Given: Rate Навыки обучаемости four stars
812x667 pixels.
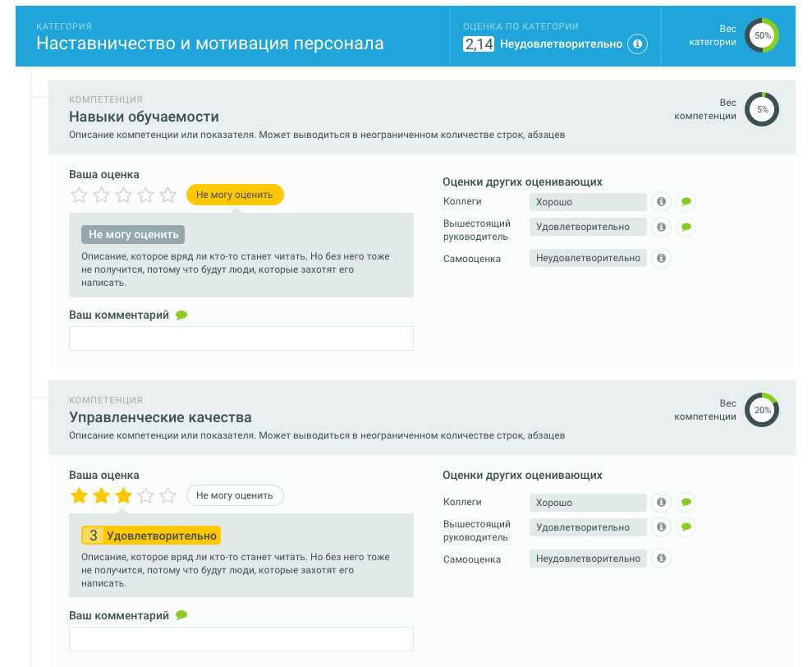Looking at the screenshot, I should coord(146,195).
